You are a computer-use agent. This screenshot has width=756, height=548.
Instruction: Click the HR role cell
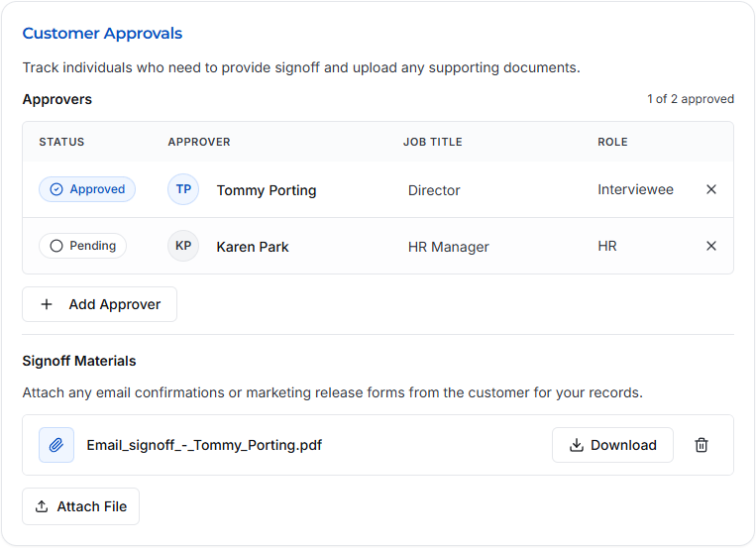point(607,246)
